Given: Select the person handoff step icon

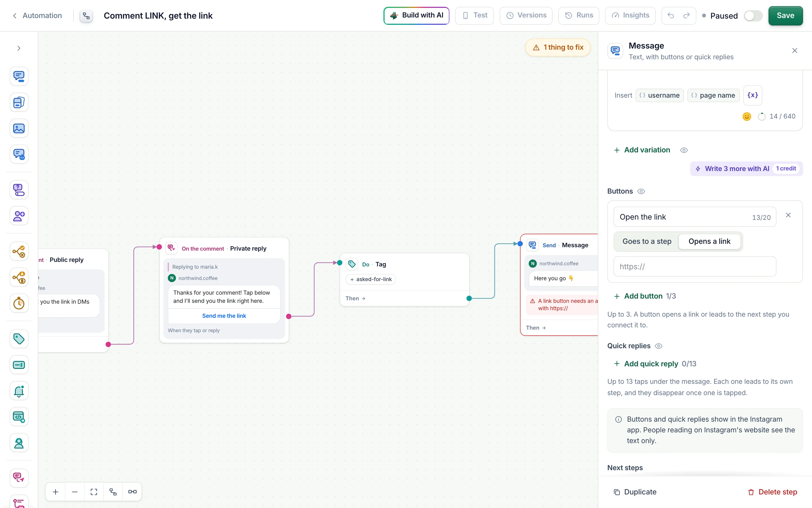Looking at the screenshot, I should (19, 443).
